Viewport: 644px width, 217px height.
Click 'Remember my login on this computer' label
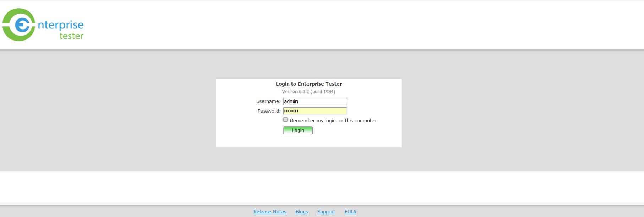click(x=333, y=121)
